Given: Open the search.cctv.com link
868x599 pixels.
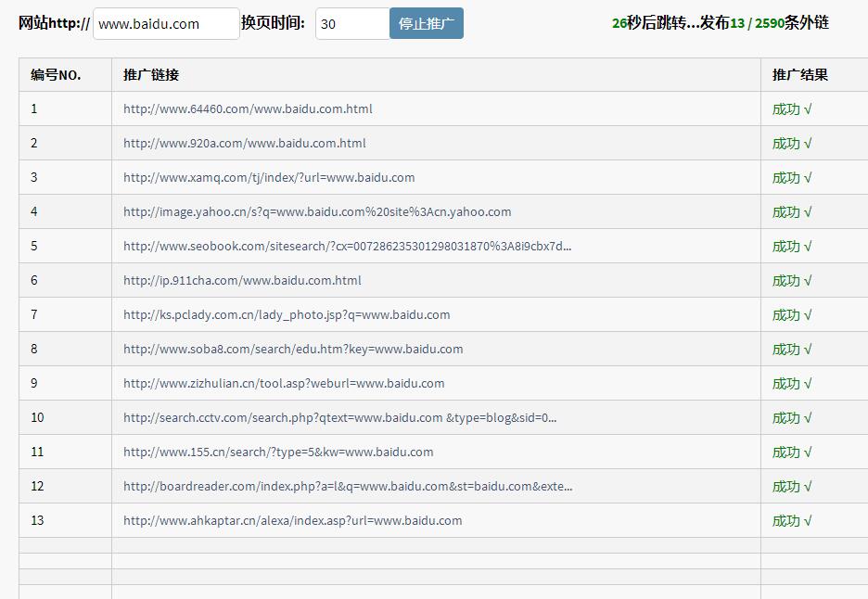Looking at the screenshot, I should pyautogui.click(x=340, y=418).
